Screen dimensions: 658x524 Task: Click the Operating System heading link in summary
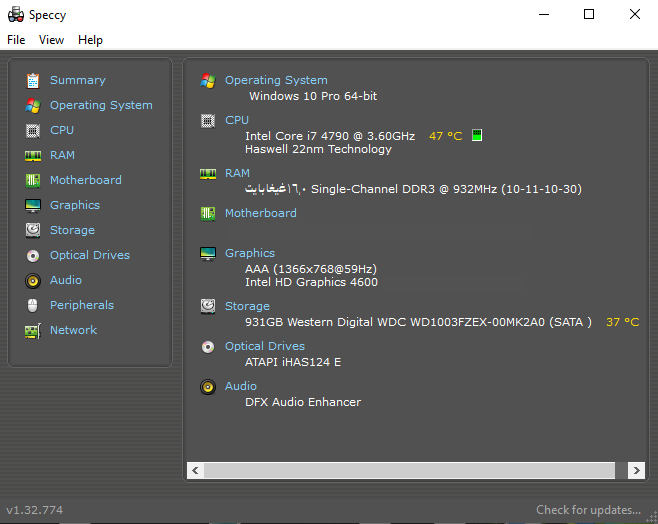[x=276, y=80]
